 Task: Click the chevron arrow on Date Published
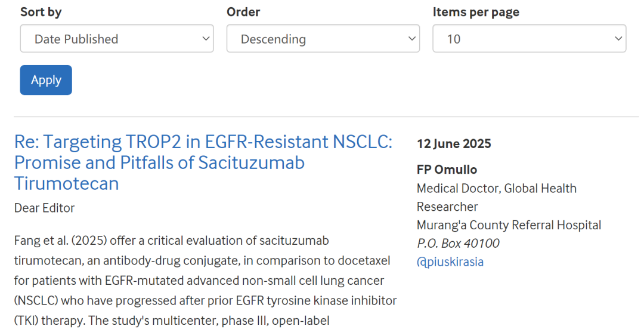tap(206, 39)
